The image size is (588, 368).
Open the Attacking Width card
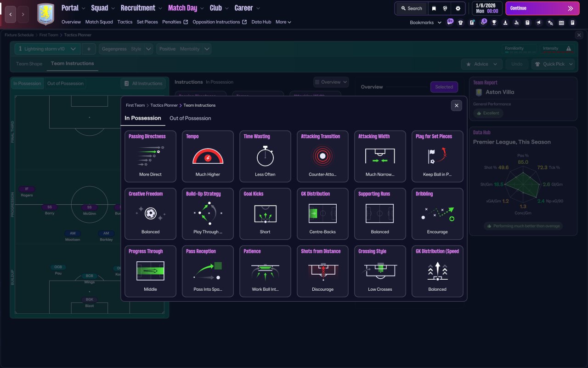point(380,156)
